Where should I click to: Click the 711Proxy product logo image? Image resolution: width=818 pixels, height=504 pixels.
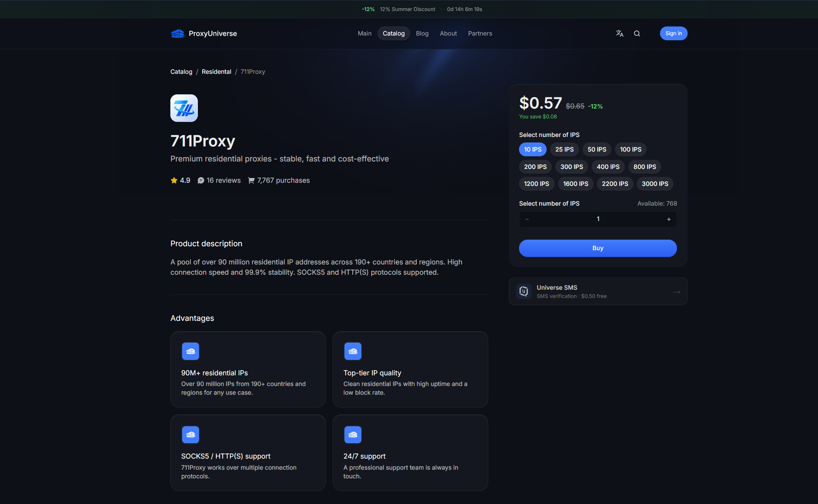tap(184, 108)
